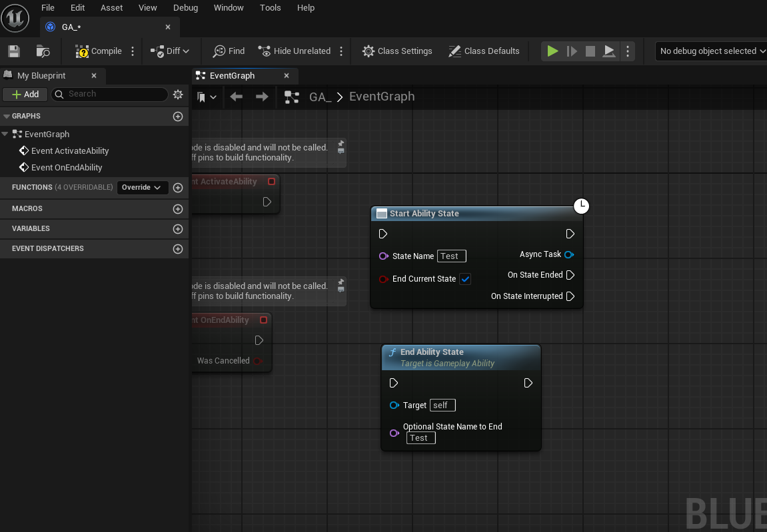This screenshot has height=532, width=767.
Task: Click the Was Cancelled pin on OnEndAbility
Action: [x=257, y=361]
